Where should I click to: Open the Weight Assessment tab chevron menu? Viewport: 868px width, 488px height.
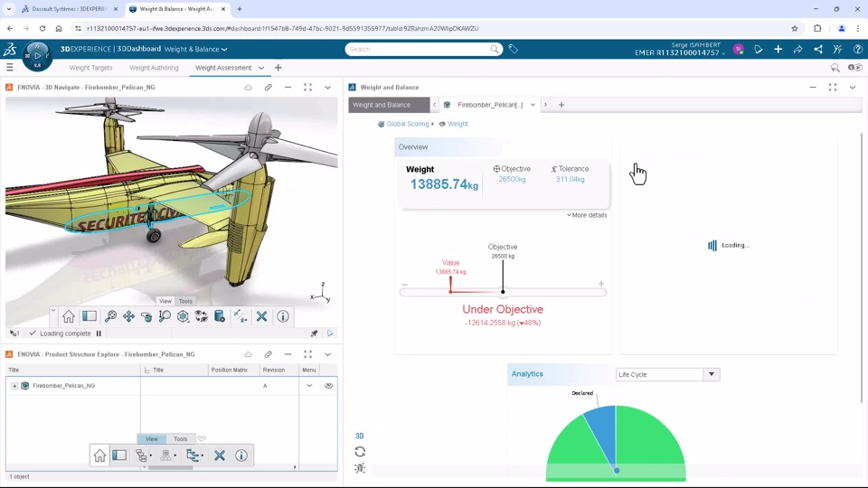click(x=260, y=68)
